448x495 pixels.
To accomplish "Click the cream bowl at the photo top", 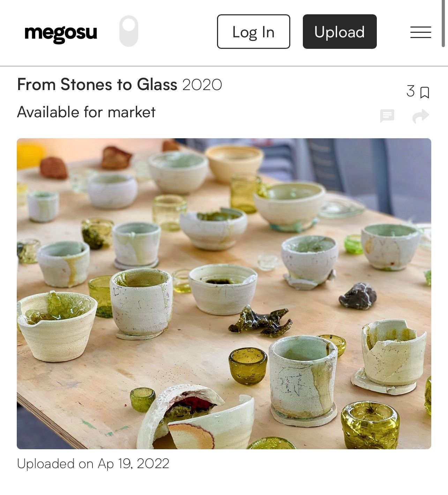I will pyautogui.click(x=234, y=163).
